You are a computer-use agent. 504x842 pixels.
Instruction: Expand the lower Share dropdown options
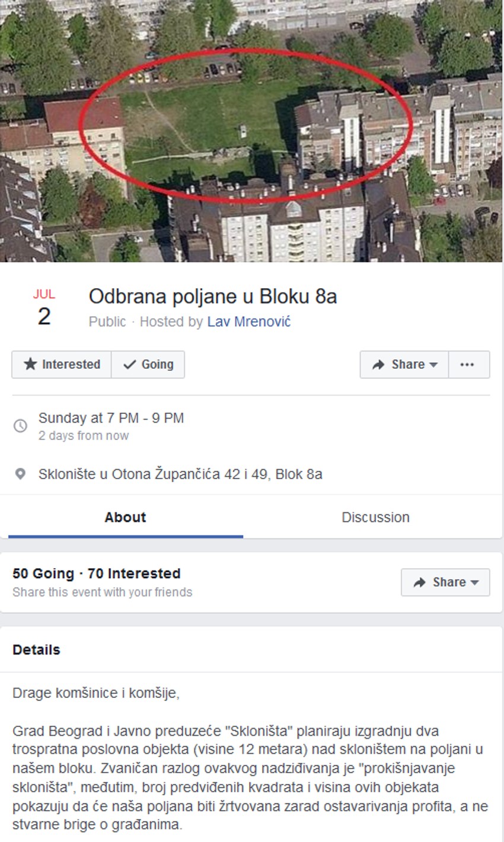pyautogui.click(x=445, y=582)
